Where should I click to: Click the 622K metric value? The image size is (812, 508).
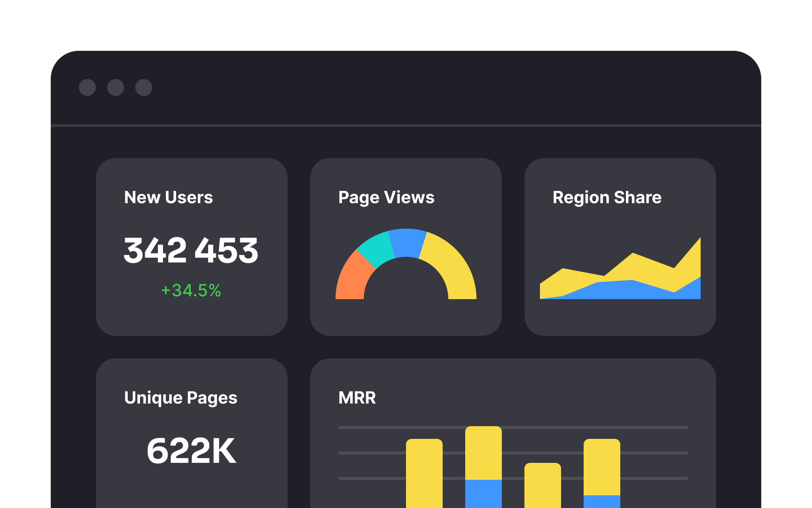(191, 451)
